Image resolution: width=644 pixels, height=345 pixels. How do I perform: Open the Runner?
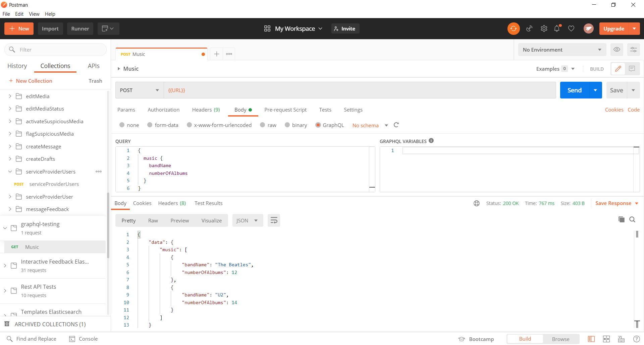click(80, 28)
